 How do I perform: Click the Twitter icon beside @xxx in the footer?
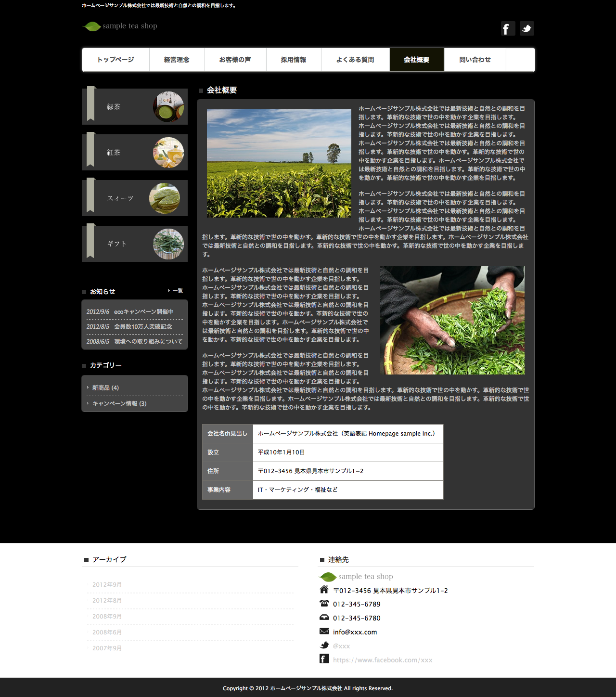324,645
